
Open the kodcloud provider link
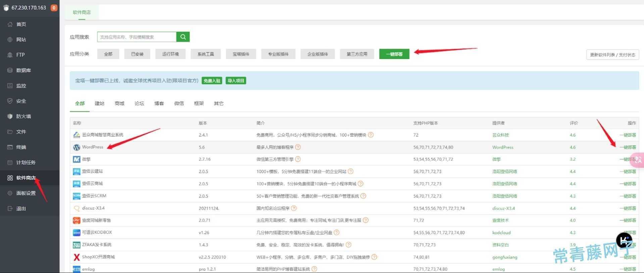tap(501, 232)
